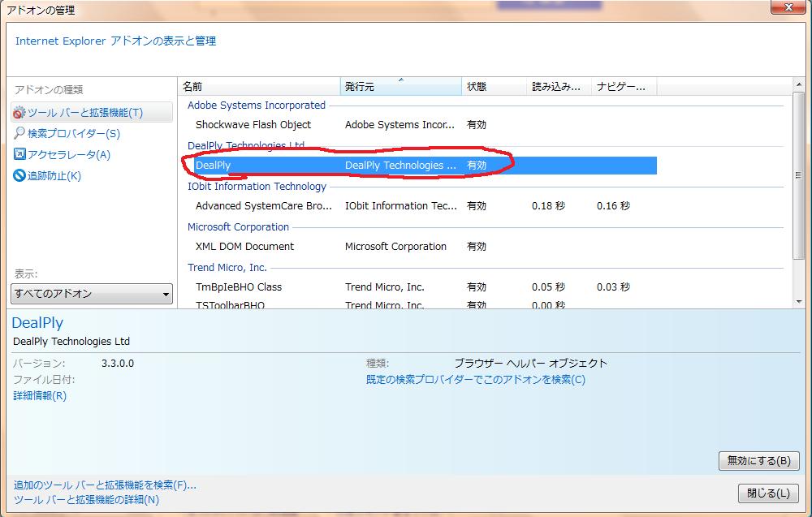Screen dimensions: 812x517
Task: Click Adobe Systems Incor... publisher cell
Action: click(400, 125)
